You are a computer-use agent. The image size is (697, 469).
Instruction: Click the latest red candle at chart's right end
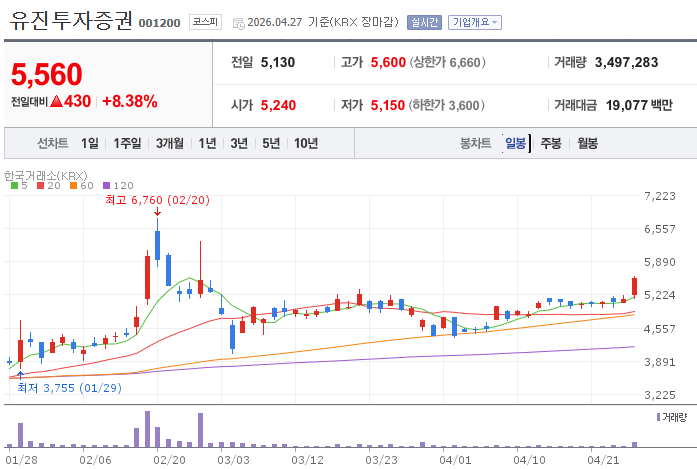[x=634, y=286]
